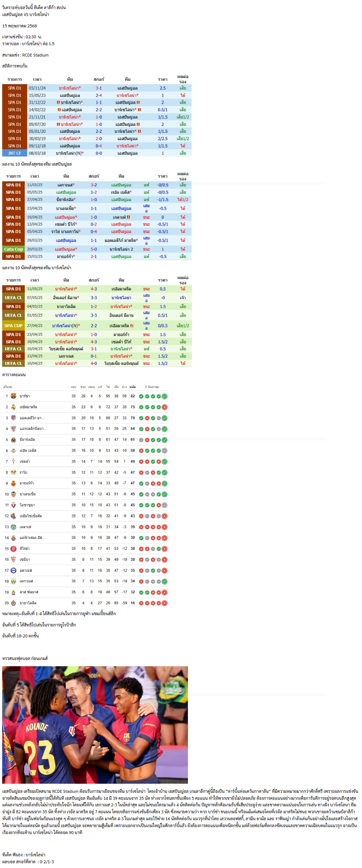
Task: Click the 'แต้ม' points column header in standings
Action: tap(132, 387)
